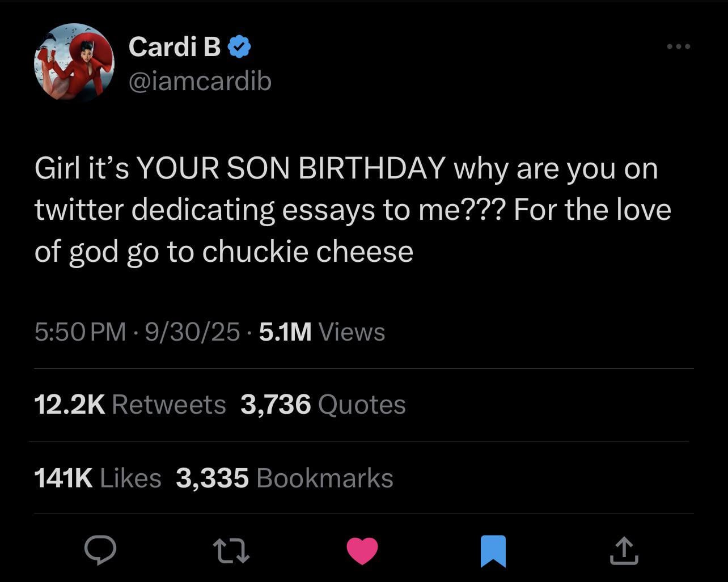Image resolution: width=728 pixels, height=582 pixels.
Task: Click the blue verified badge
Action: pos(239,47)
